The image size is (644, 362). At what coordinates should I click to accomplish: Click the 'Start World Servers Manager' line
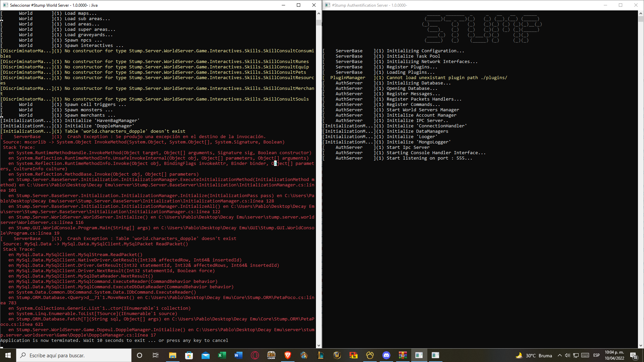(x=391, y=110)
